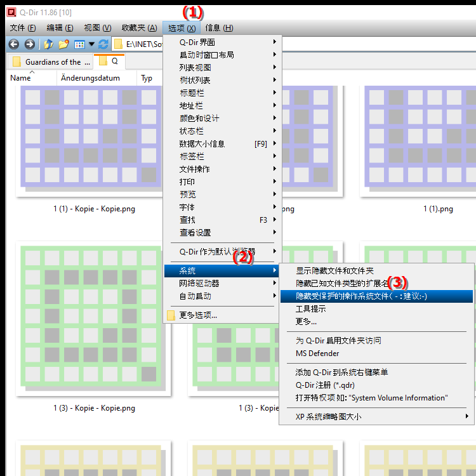Click the new folder icon in toolbar

pos(63,44)
